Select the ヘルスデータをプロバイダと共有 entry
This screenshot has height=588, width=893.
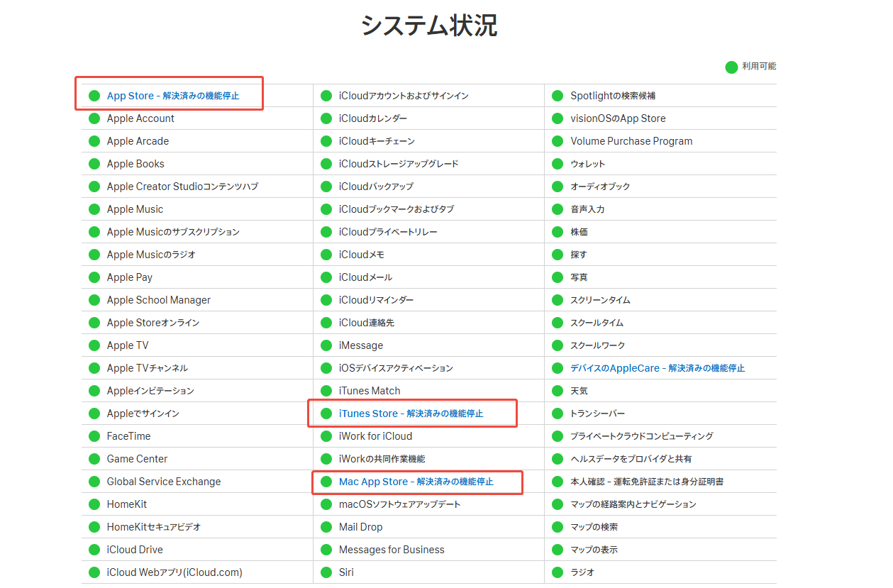(x=631, y=459)
